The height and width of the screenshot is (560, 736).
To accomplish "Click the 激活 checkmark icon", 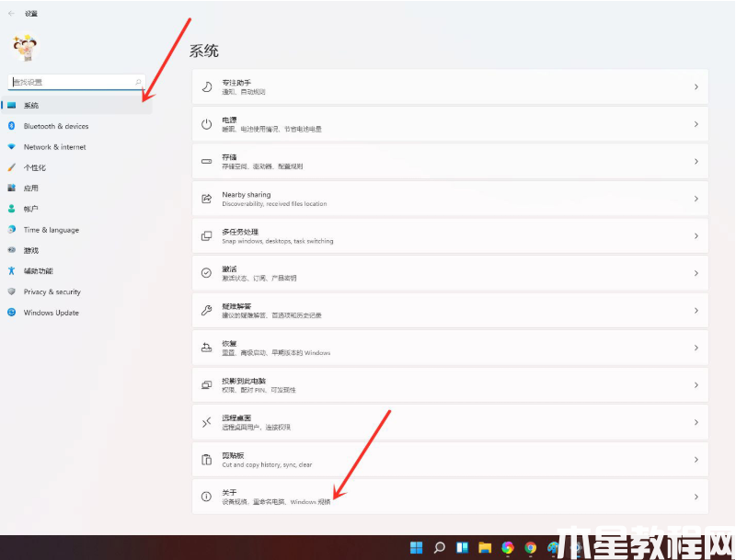I will 206,273.
